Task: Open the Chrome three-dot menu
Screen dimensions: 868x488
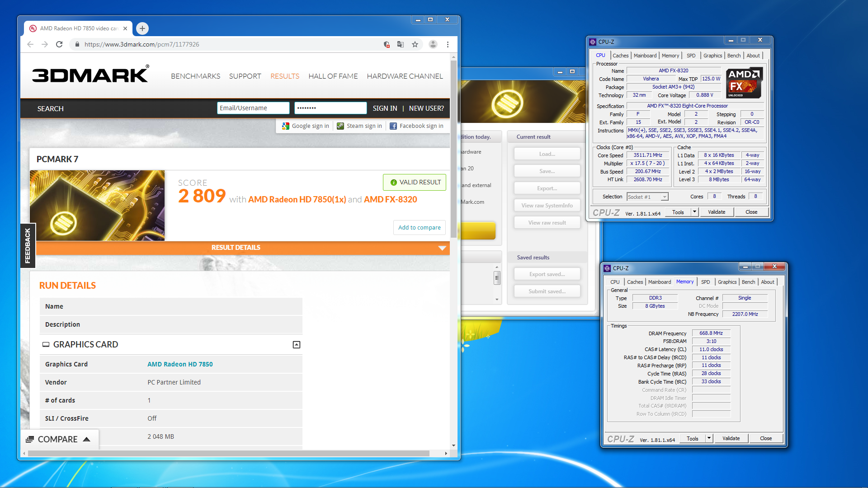Action: tap(448, 44)
